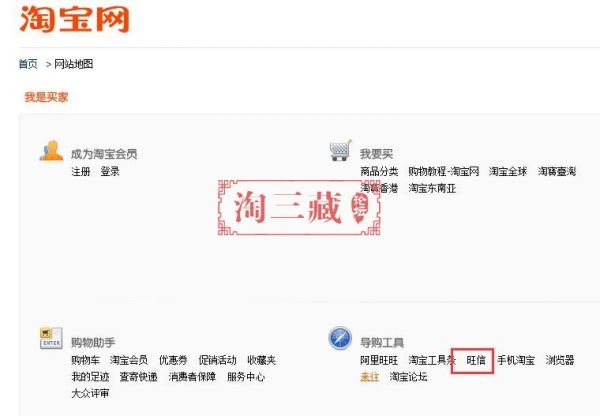600x416 pixels.
Task: Open 淘宝全球 link
Action: [508, 171]
